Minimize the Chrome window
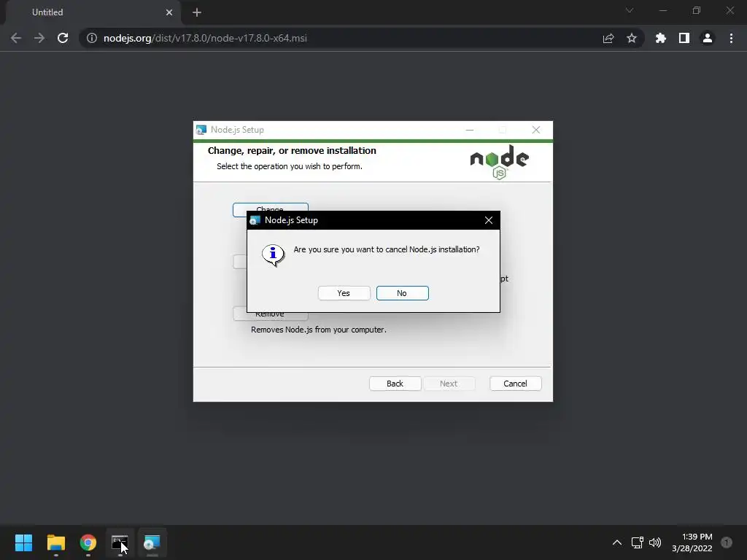 [x=662, y=10]
